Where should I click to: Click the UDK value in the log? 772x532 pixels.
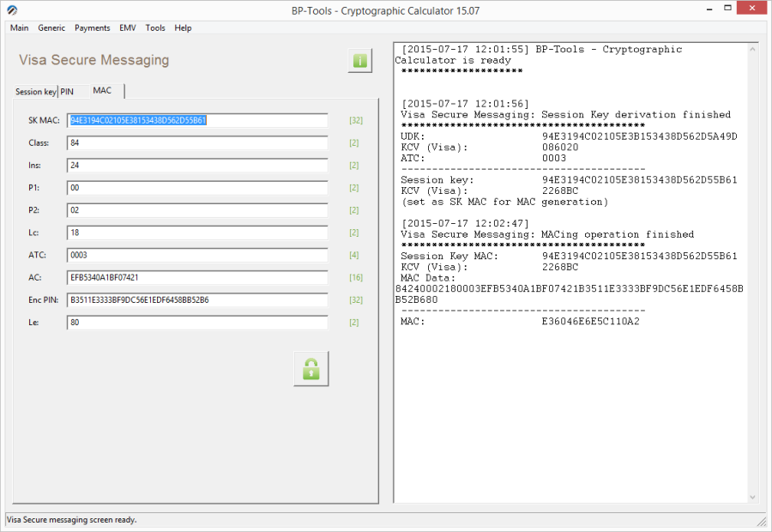coord(640,136)
